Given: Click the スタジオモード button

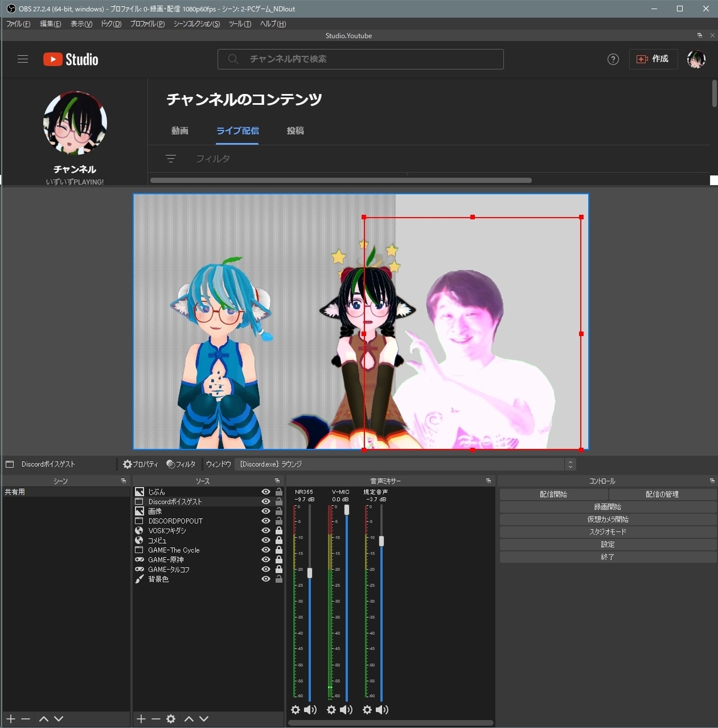Looking at the screenshot, I should coord(608,531).
